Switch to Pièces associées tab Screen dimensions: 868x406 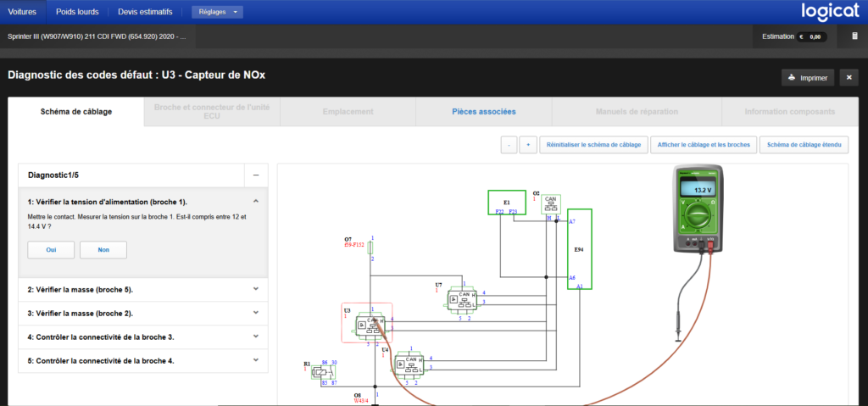[x=484, y=112]
